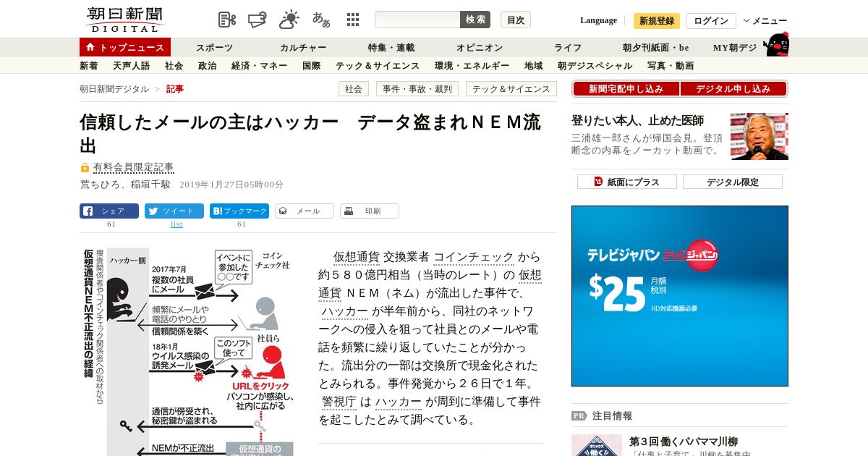
Task: Open 登りたい本人、止めた医師 headline
Action: [637, 121]
